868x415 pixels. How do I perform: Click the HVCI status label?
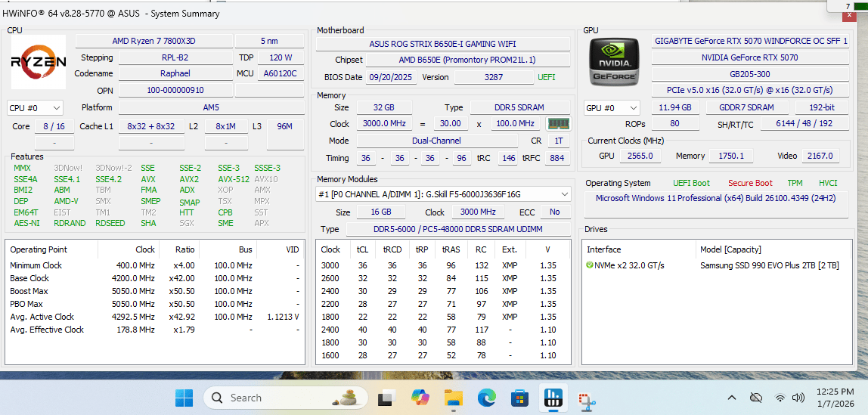tap(828, 183)
